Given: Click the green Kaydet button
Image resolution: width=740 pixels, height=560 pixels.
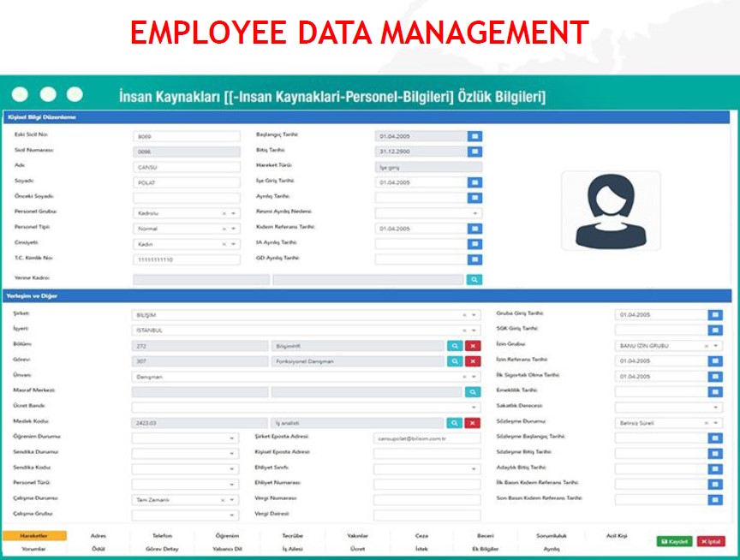Looking at the screenshot, I should [x=674, y=542].
